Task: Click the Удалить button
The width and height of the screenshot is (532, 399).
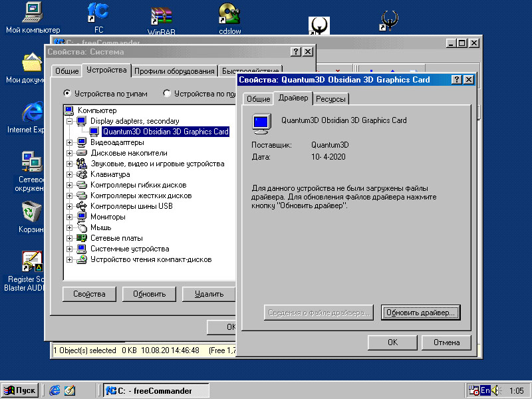Action: [x=209, y=294]
